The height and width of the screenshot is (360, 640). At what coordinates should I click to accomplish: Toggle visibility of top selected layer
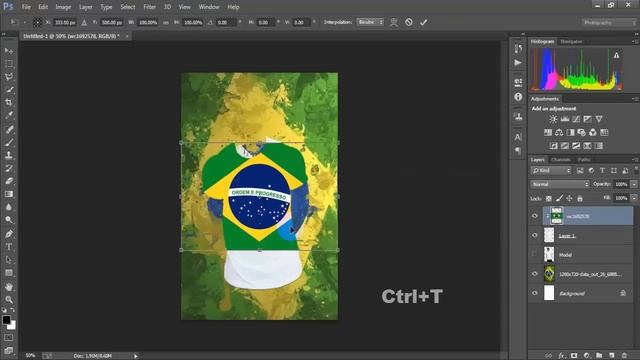coord(535,216)
